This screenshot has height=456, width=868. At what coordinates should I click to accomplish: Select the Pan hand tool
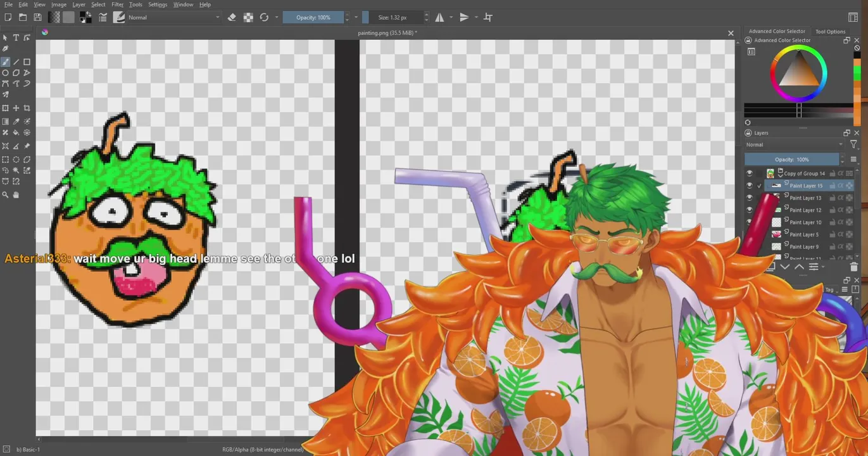(x=16, y=195)
